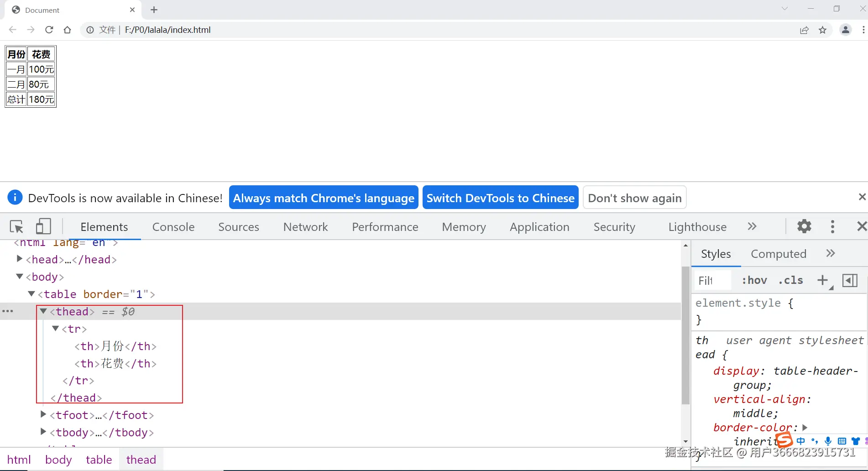This screenshot has width=868, height=471.
Task: Open DevTools settings gear
Action: pyautogui.click(x=804, y=226)
